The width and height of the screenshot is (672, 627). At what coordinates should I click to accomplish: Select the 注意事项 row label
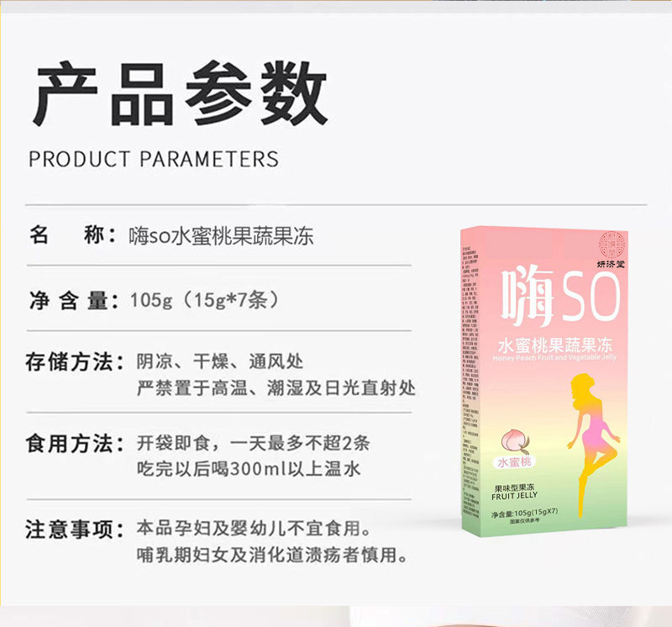pos(75,529)
